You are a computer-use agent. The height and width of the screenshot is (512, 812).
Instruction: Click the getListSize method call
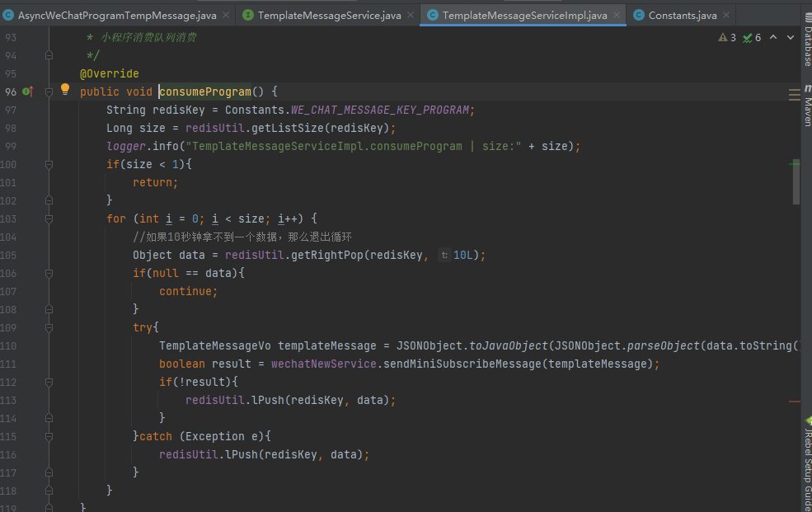click(x=288, y=128)
